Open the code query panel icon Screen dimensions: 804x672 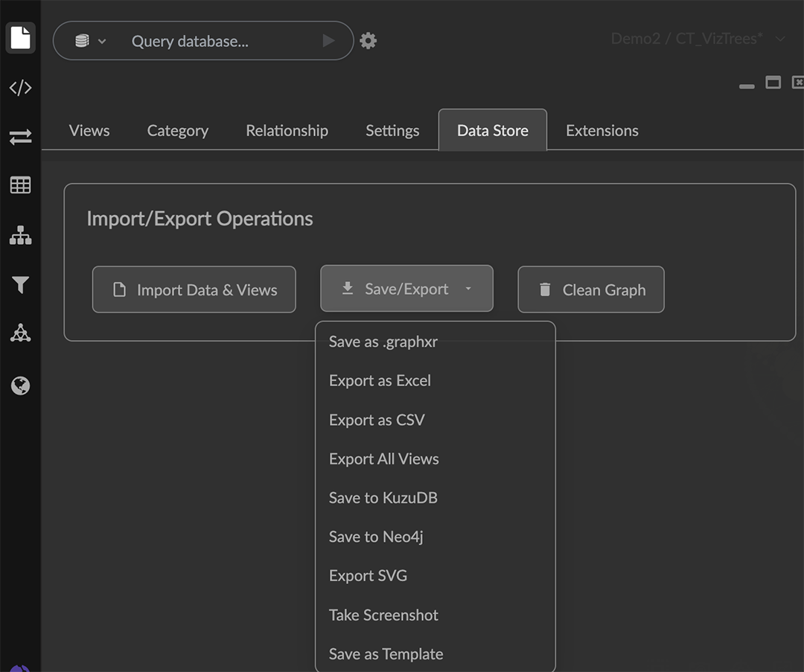[x=20, y=88]
